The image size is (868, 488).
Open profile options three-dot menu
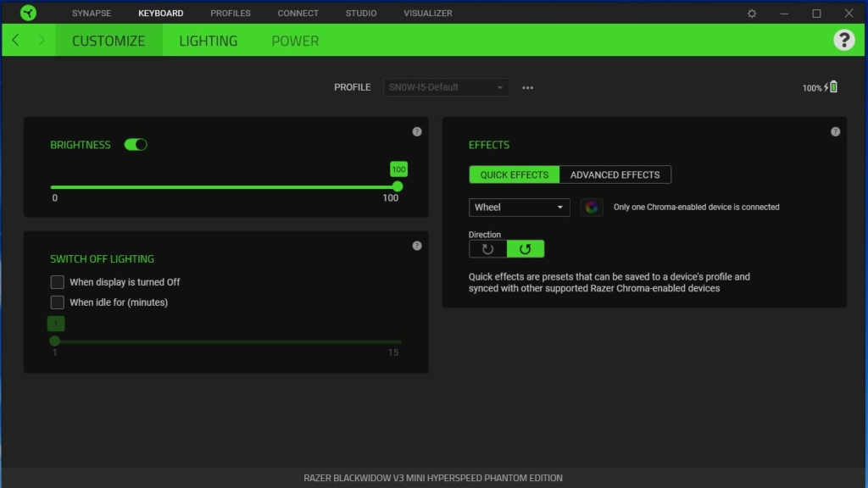pyautogui.click(x=527, y=87)
